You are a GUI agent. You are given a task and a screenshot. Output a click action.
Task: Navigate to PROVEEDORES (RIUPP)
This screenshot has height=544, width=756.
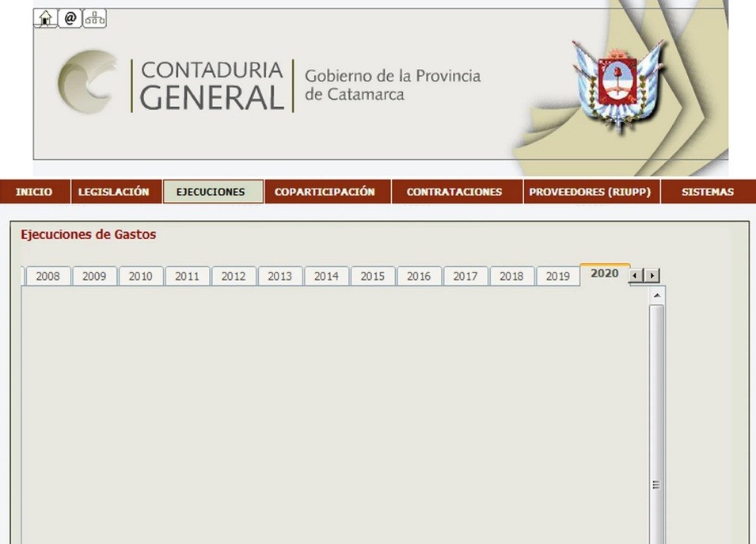pyautogui.click(x=590, y=192)
